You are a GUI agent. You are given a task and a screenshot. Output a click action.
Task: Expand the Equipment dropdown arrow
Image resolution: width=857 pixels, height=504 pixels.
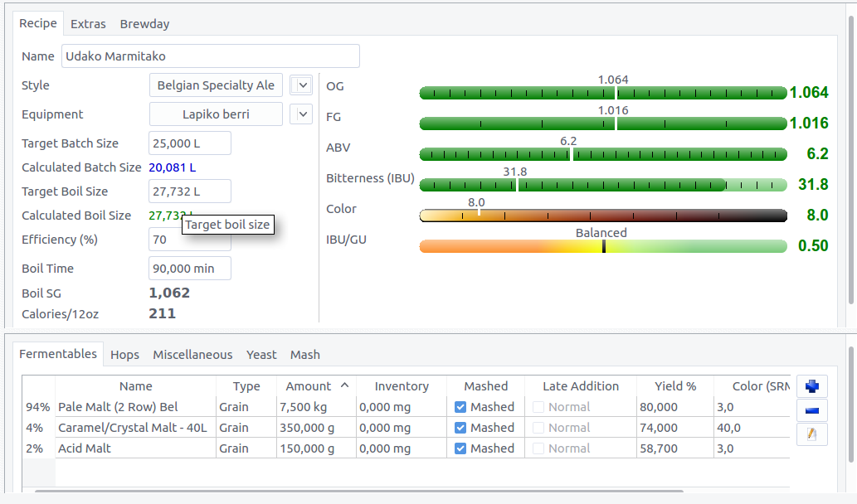(x=304, y=114)
